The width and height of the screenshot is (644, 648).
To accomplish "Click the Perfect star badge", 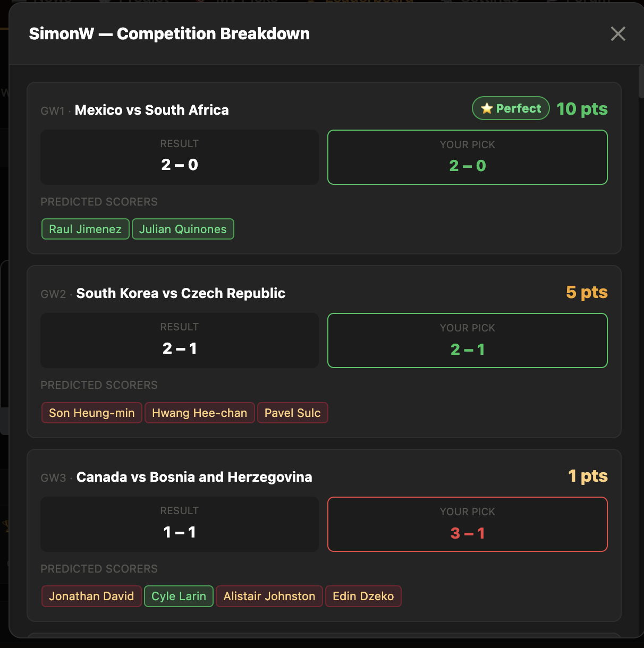I will 511,108.
